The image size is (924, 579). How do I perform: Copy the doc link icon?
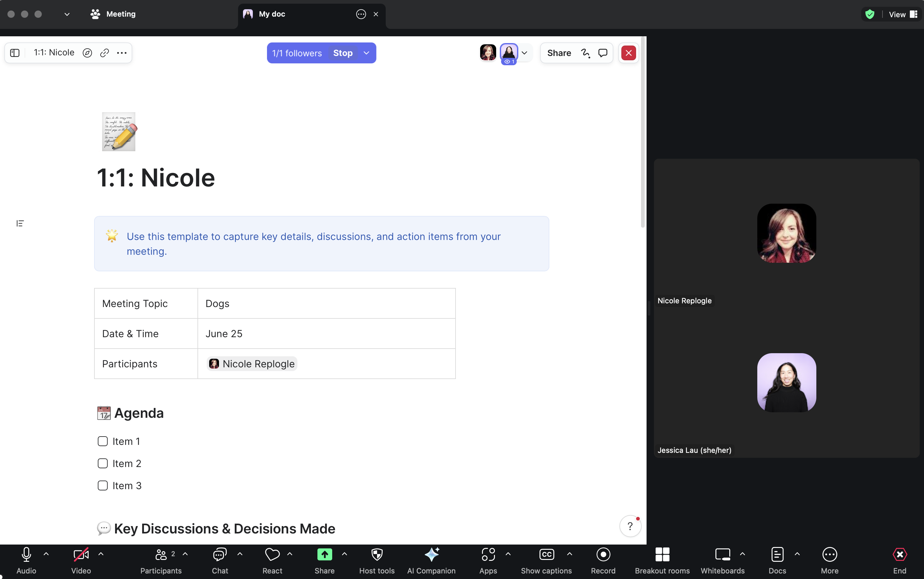[x=105, y=53]
